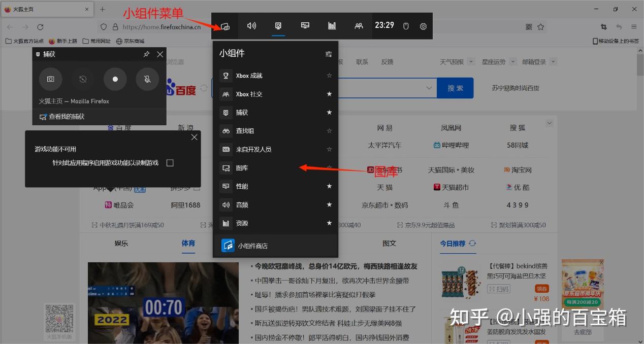The height and width of the screenshot is (344, 644).
Task: Toggle favorite star for 来自开发人员
Action: click(x=329, y=149)
